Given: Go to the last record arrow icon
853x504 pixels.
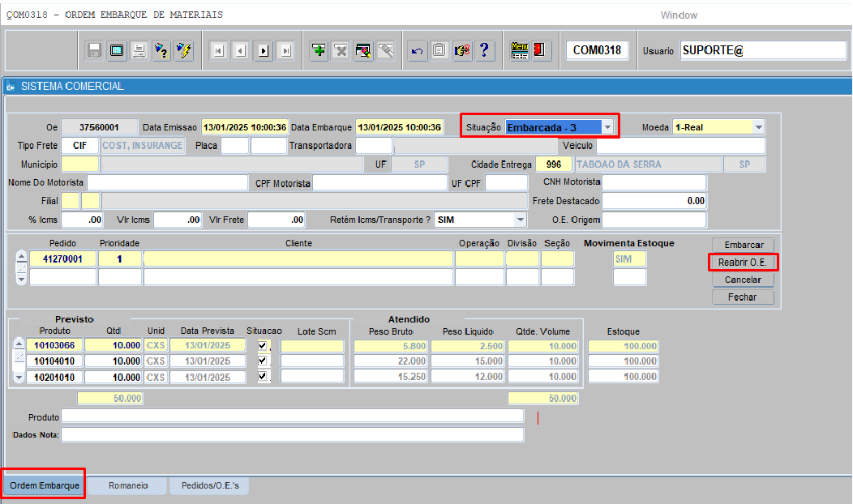Looking at the screenshot, I should click(285, 51).
